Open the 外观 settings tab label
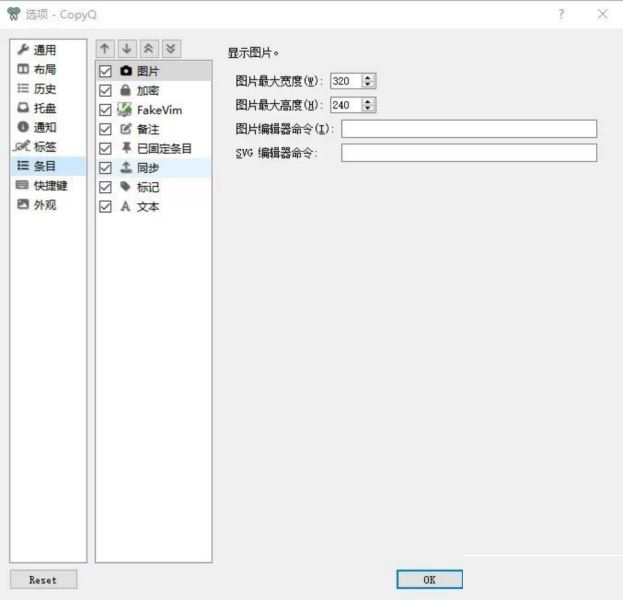 click(x=45, y=205)
